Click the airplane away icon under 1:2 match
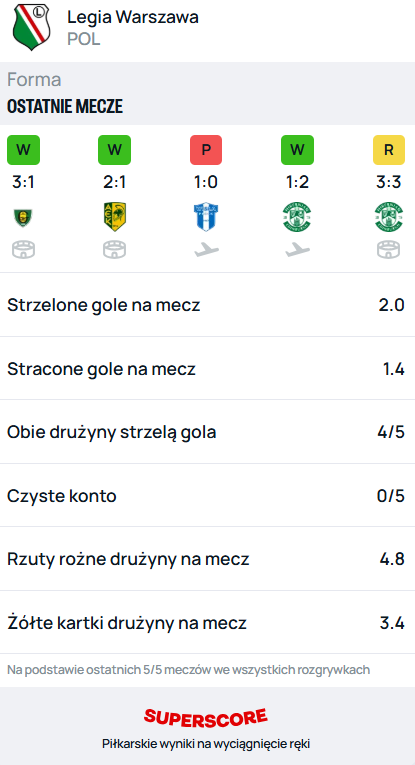Screen dimensions: 415x765 click(297, 250)
